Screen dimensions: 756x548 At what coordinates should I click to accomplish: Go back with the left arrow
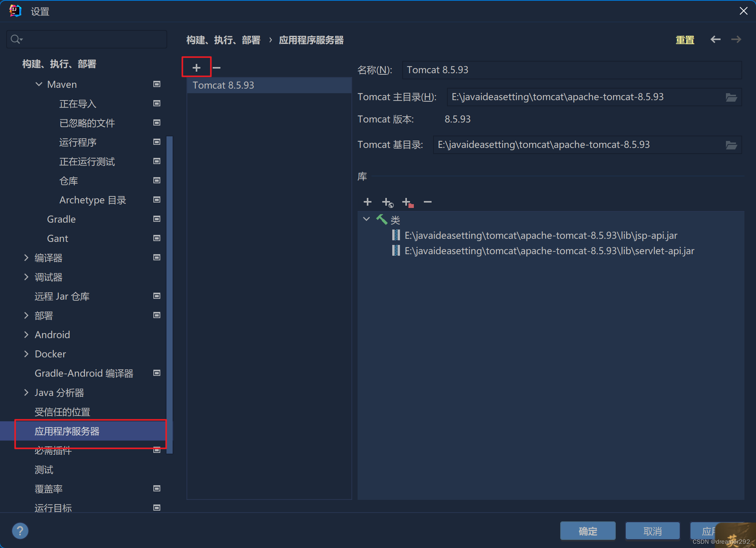pyautogui.click(x=716, y=40)
